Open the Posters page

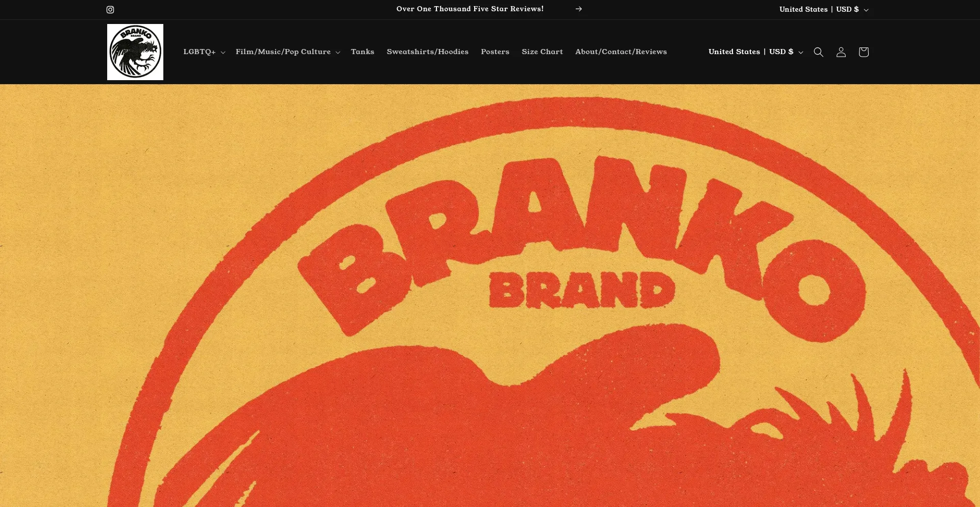[x=495, y=52]
